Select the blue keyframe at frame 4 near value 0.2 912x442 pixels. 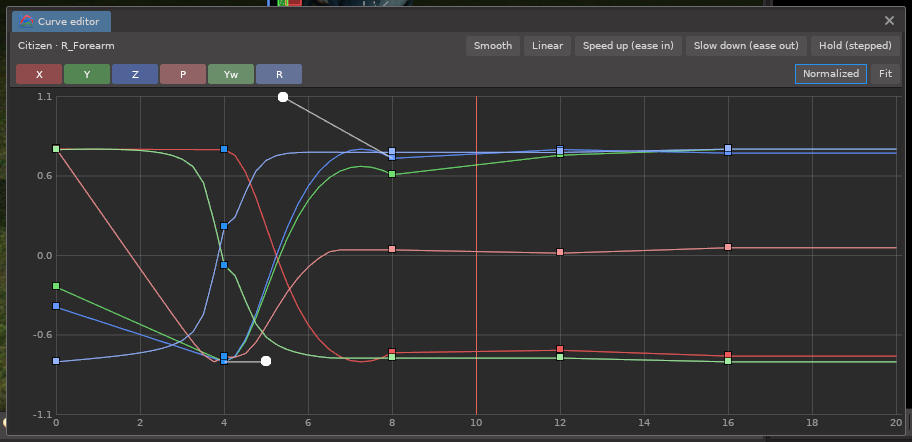point(224,226)
